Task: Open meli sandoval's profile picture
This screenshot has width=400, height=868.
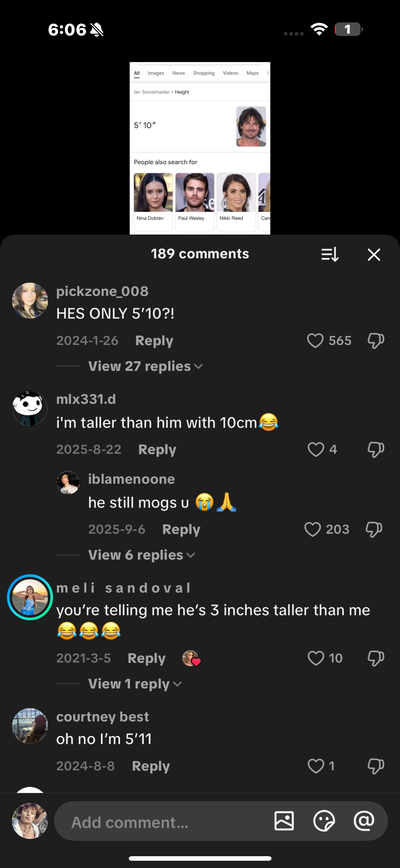Action: click(x=30, y=597)
